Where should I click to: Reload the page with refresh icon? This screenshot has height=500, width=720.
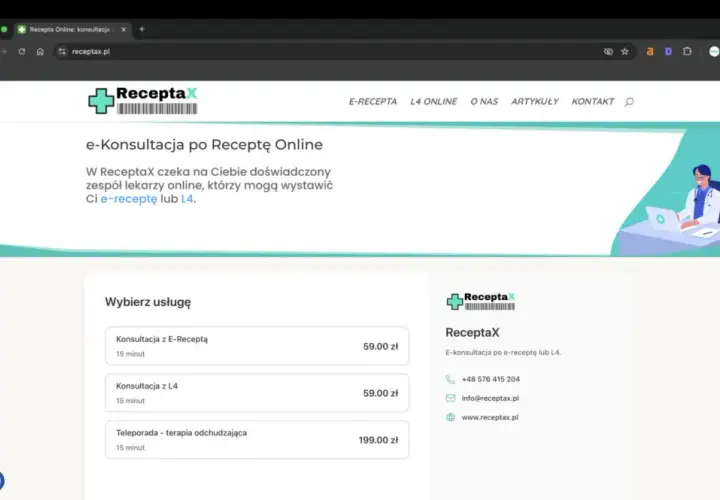tap(22, 51)
